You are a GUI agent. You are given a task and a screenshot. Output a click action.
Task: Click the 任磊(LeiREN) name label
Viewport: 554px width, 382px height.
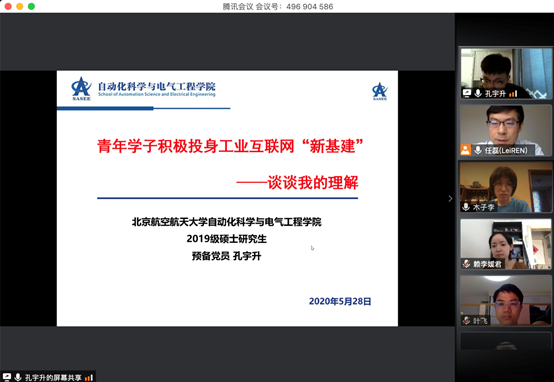(506, 150)
